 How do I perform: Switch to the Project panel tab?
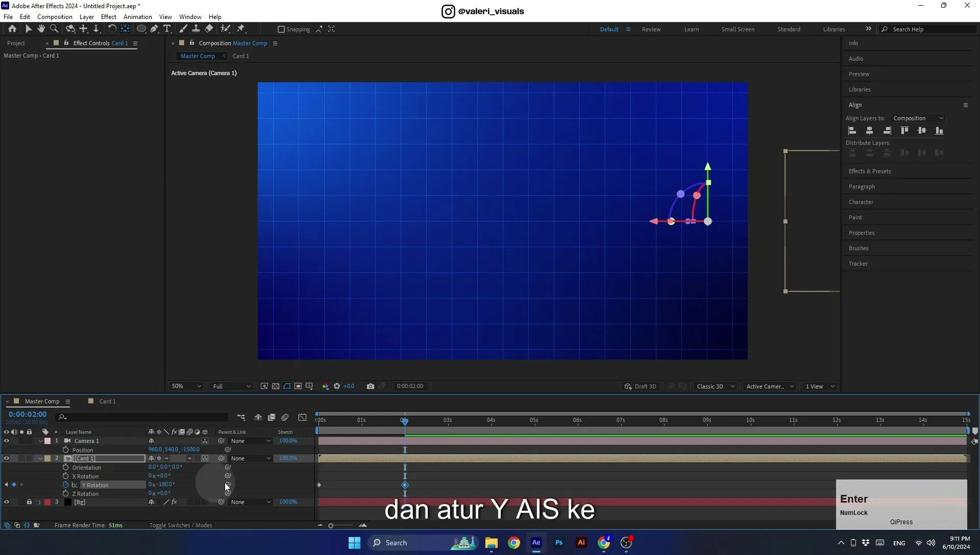point(16,43)
